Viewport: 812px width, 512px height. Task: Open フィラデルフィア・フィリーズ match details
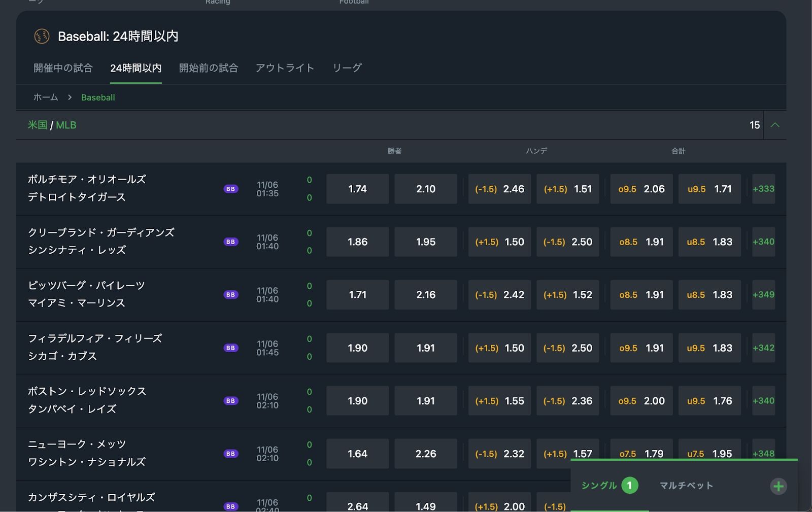coord(95,338)
